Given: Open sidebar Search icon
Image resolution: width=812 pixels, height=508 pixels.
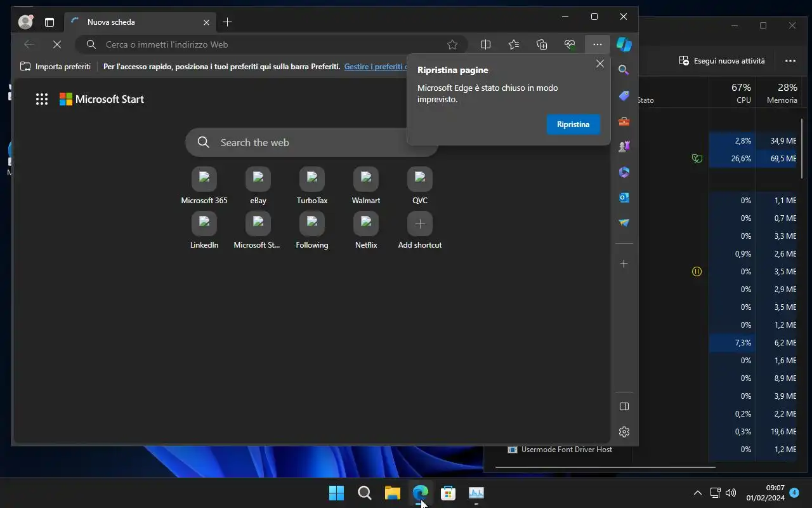Looking at the screenshot, I should pyautogui.click(x=624, y=70).
